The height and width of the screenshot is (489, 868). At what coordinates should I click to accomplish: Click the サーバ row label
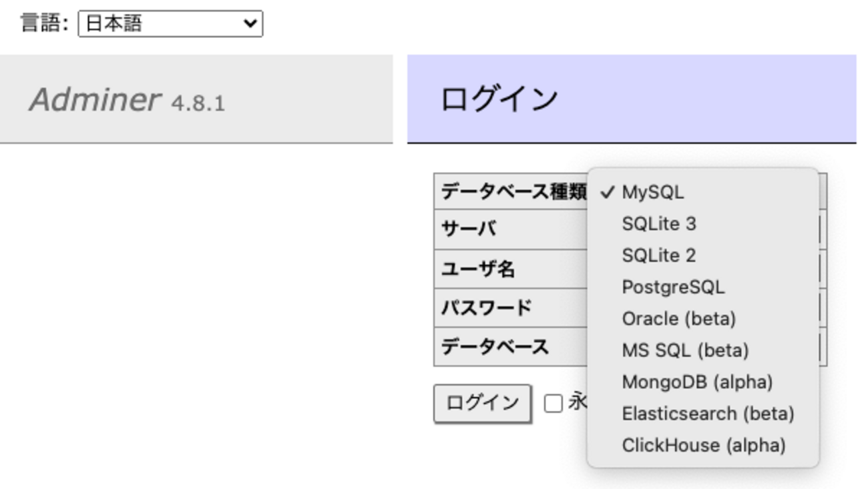pos(468,229)
